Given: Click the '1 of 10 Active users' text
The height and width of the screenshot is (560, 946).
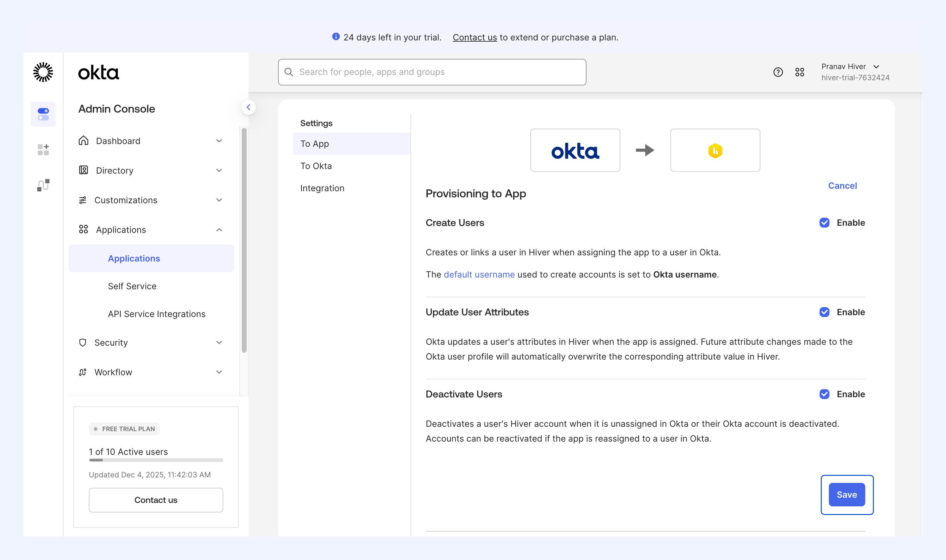Looking at the screenshot, I should (x=128, y=452).
